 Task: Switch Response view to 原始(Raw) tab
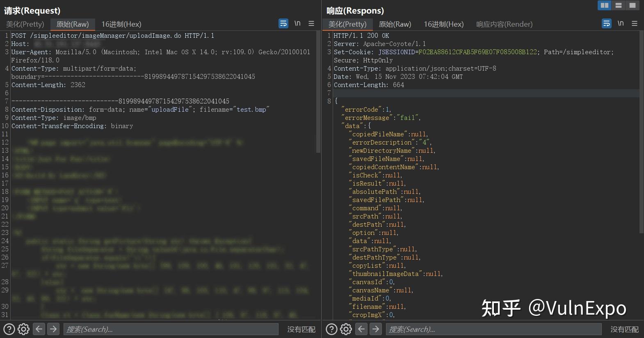[395, 24]
